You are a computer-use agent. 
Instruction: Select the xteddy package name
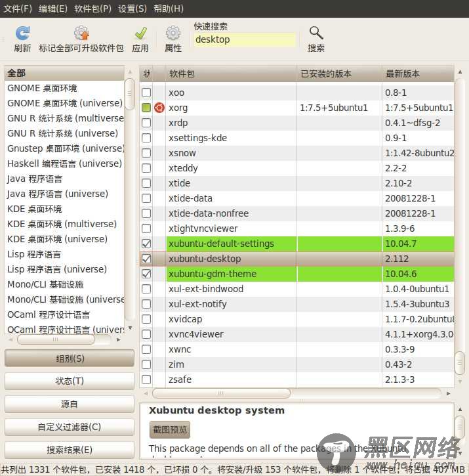pos(183,168)
